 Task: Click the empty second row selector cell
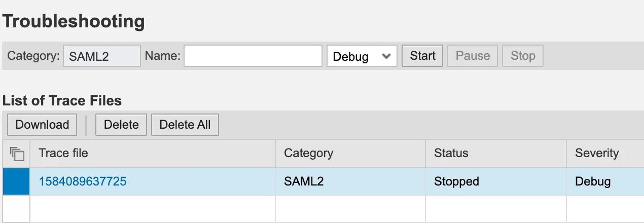16,208
